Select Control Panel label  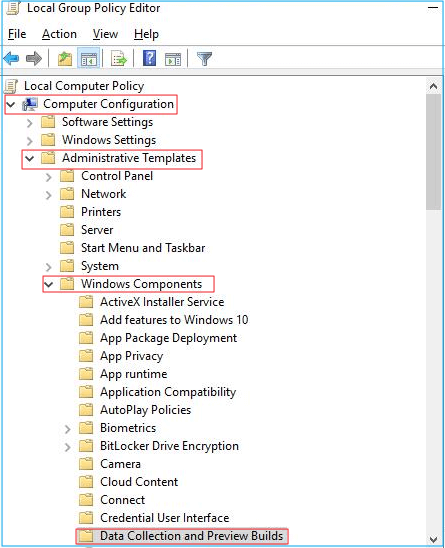click(117, 176)
